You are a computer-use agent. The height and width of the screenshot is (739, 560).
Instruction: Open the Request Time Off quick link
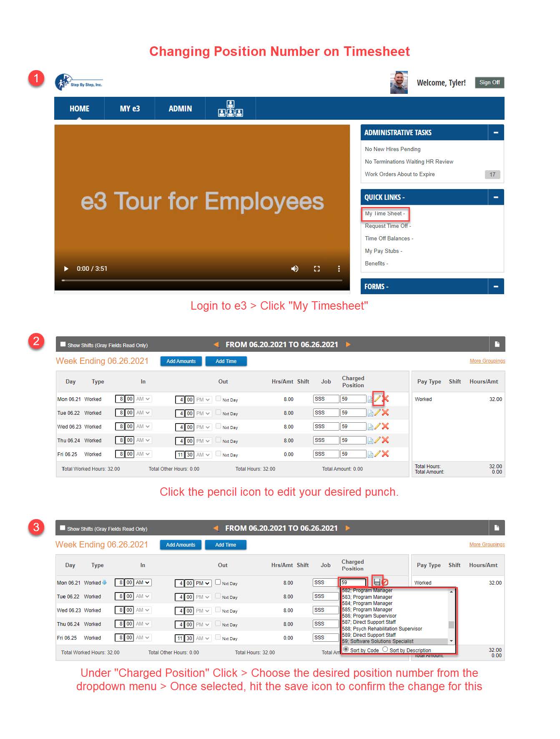388,226
